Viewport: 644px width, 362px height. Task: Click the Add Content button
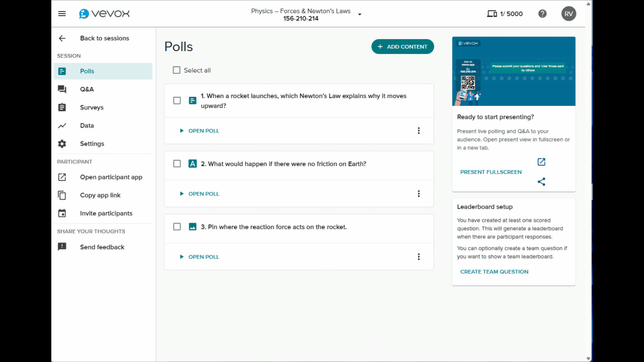click(x=402, y=47)
